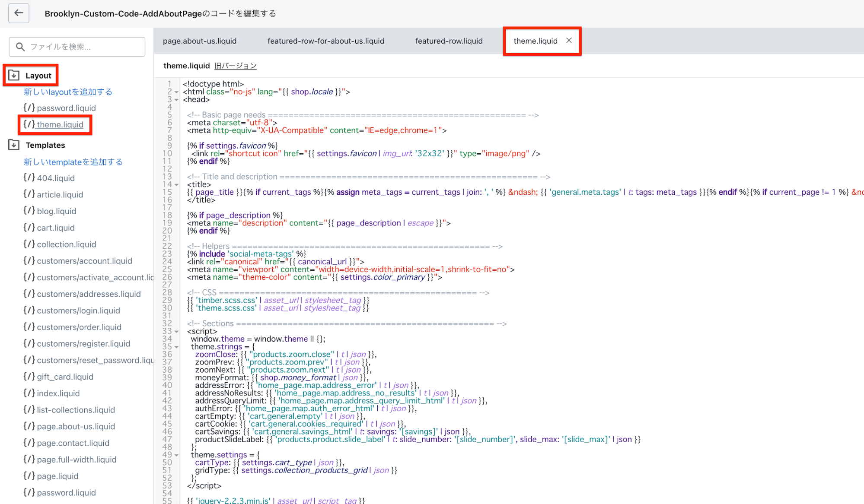Switch to page.about-us.liquid tab
This screenshot has width=864, height=504.
click(x=200, y=41)
